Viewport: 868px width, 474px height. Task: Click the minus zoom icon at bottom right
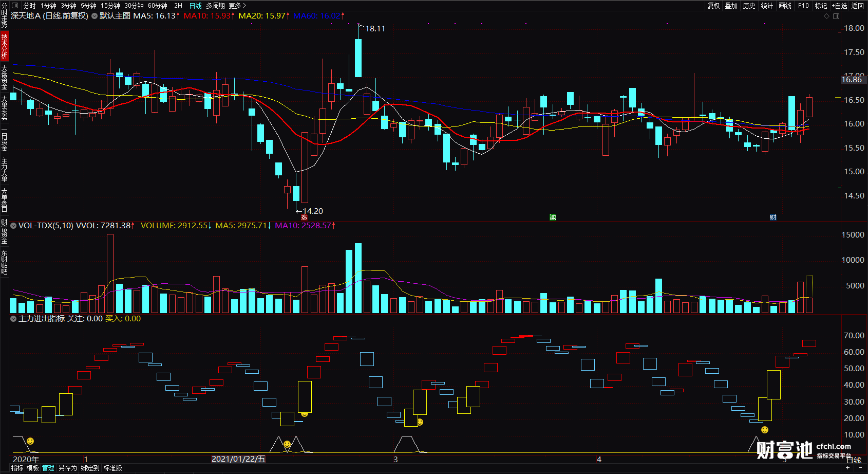pos(860,468)
